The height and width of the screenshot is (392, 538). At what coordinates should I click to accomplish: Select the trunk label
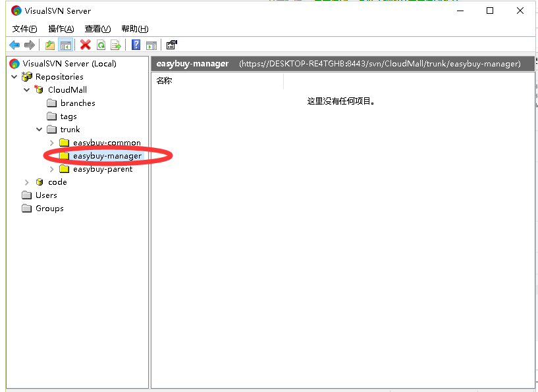pyautogui.click(x=70, y=129)
